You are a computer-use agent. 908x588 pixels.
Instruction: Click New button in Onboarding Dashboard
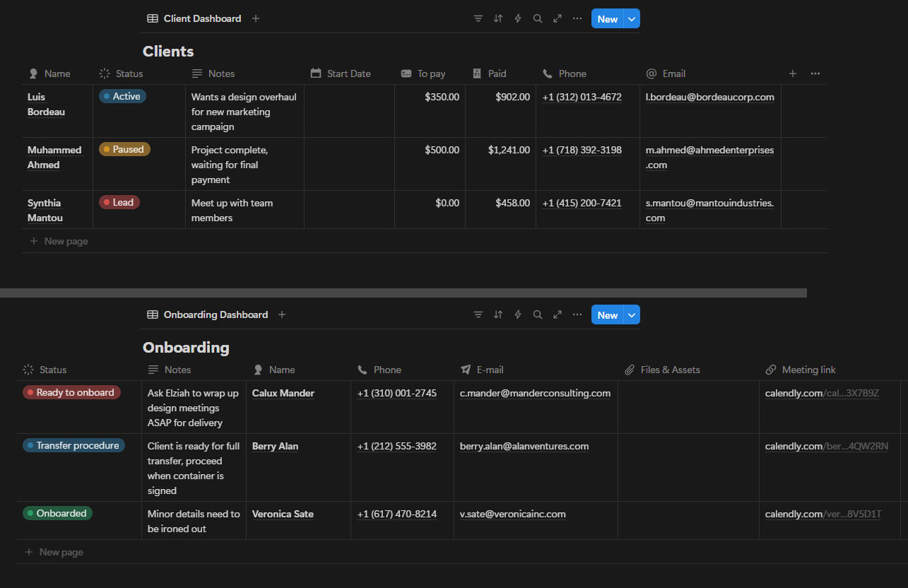click(607, 315)
